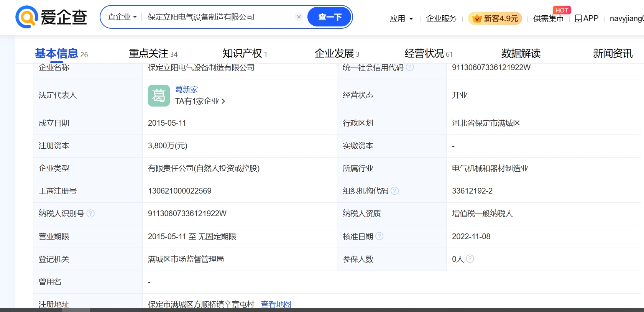Select organization code 33612192-2
Screen dimensions: 644x312
(x=472, y=191)
